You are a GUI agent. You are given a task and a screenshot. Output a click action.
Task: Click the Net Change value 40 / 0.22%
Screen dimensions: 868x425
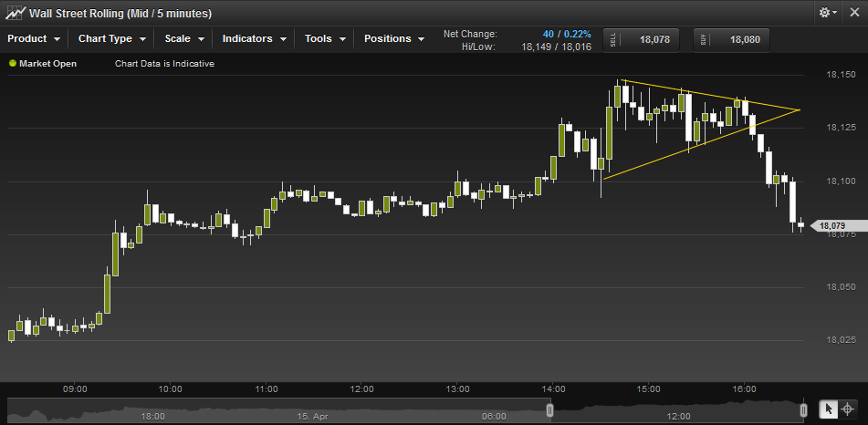pyautogui.click(x=566, y=34)
